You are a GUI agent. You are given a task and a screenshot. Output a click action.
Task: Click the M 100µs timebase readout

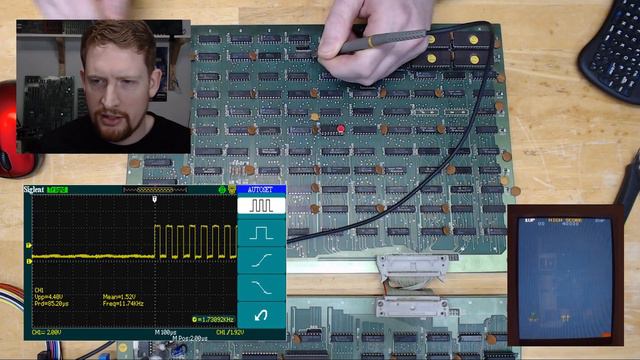click(165, 333)
